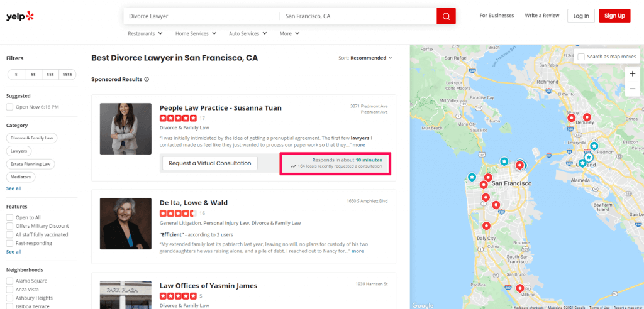Zoom in on the map
Screen dimensions: 644x309
point(633,74)
